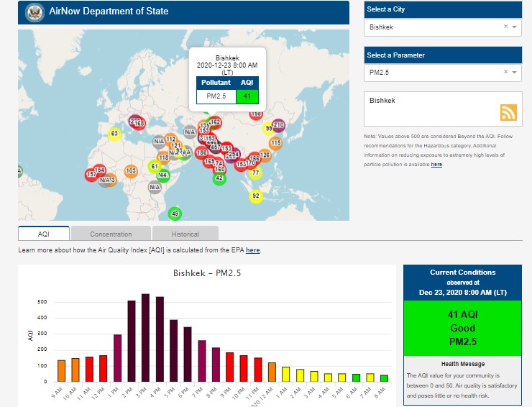
Task: Click the green 41 AQI value in popup
Action: (x=247, y=96)
